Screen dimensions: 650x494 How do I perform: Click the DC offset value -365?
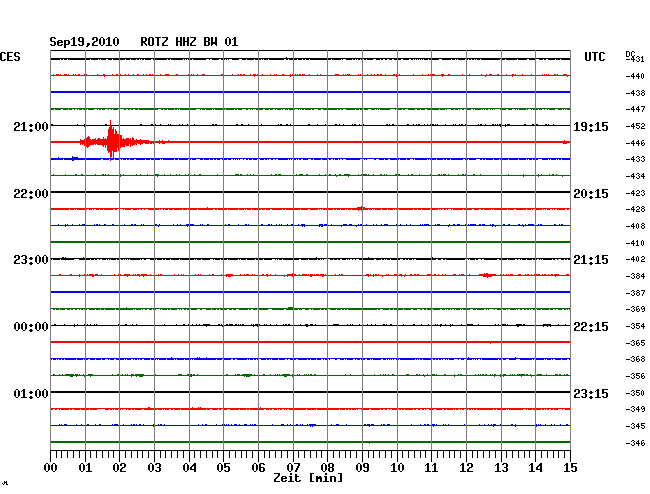(635, 343)
